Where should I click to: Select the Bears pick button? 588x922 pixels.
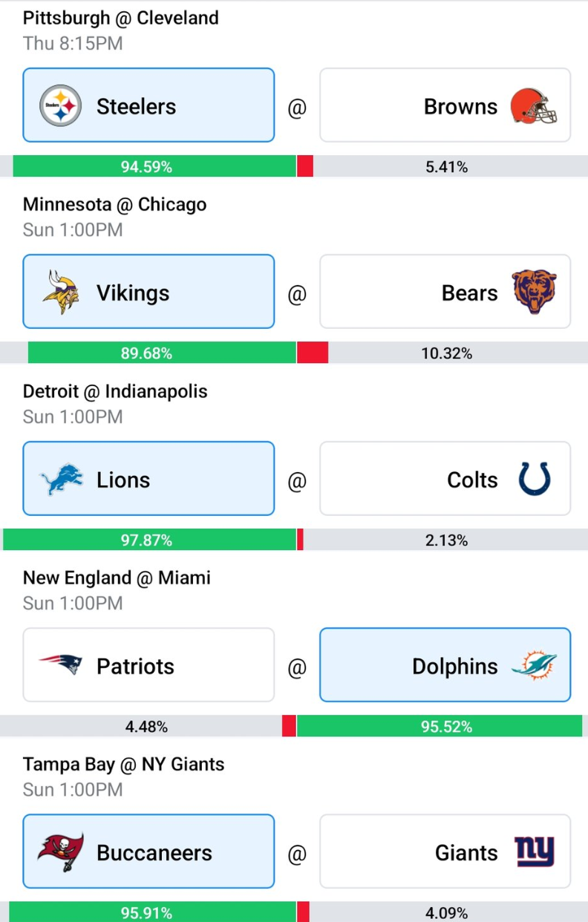[x=445, y=292]
